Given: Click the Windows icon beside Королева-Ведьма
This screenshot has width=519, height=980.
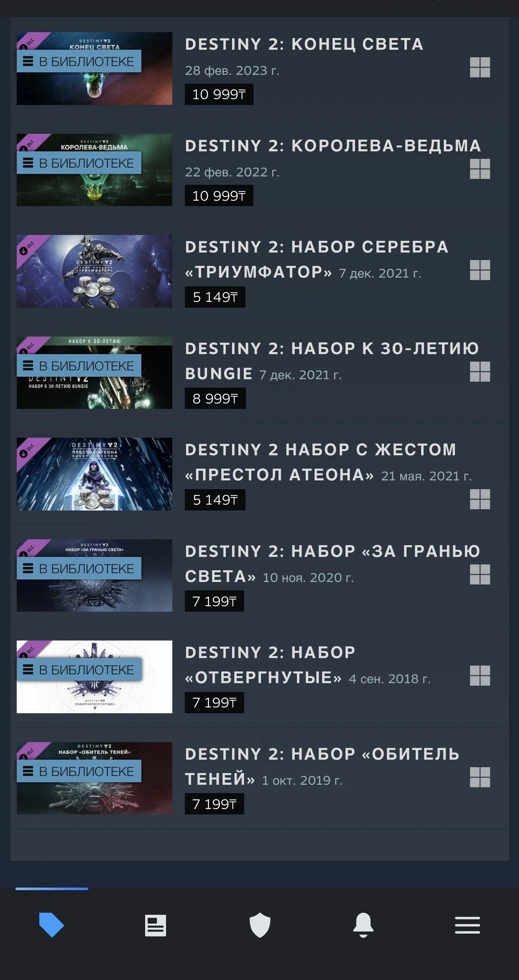Looking at the screenshot, I should (x=480, y=169).
